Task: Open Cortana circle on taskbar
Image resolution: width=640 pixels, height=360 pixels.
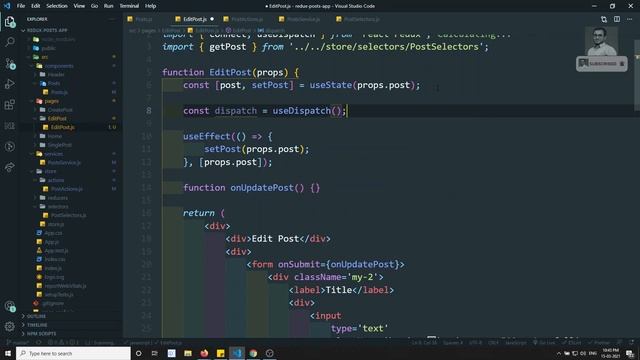Action: click(x=138, y=353)
